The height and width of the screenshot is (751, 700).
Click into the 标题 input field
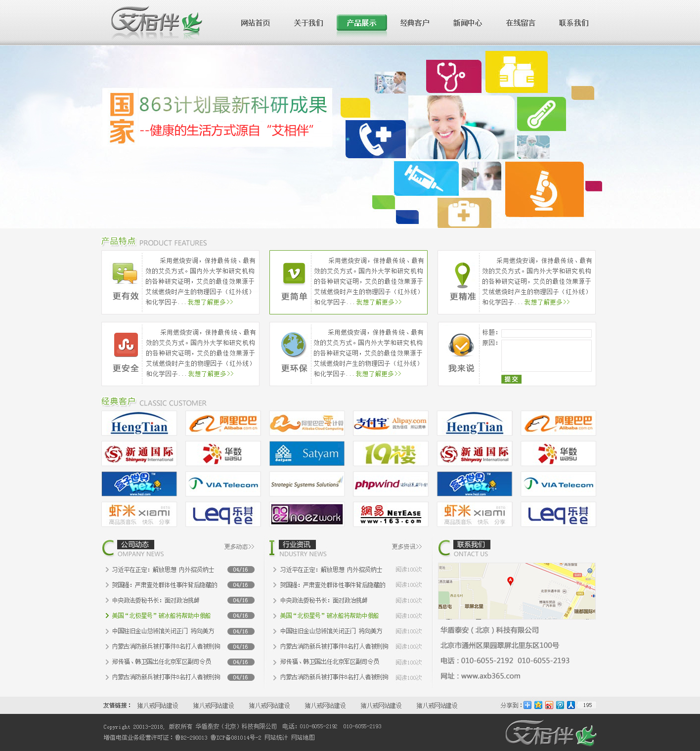coord(546,333)
